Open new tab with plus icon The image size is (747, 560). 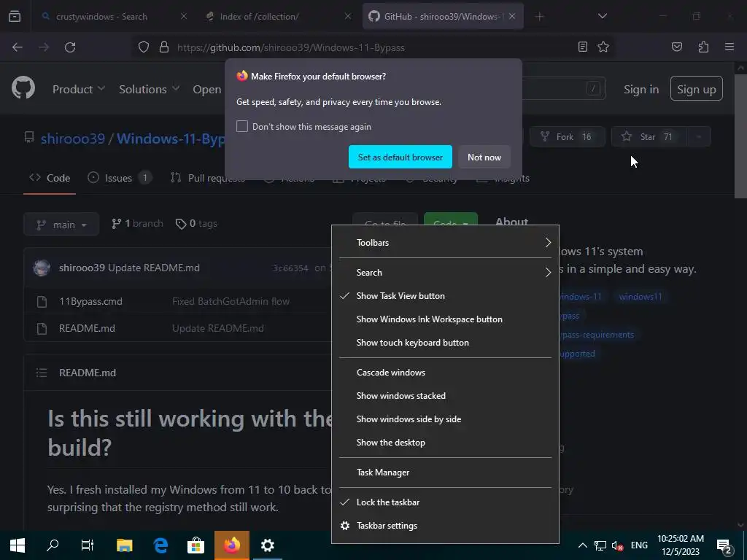[x=539, y=17]
